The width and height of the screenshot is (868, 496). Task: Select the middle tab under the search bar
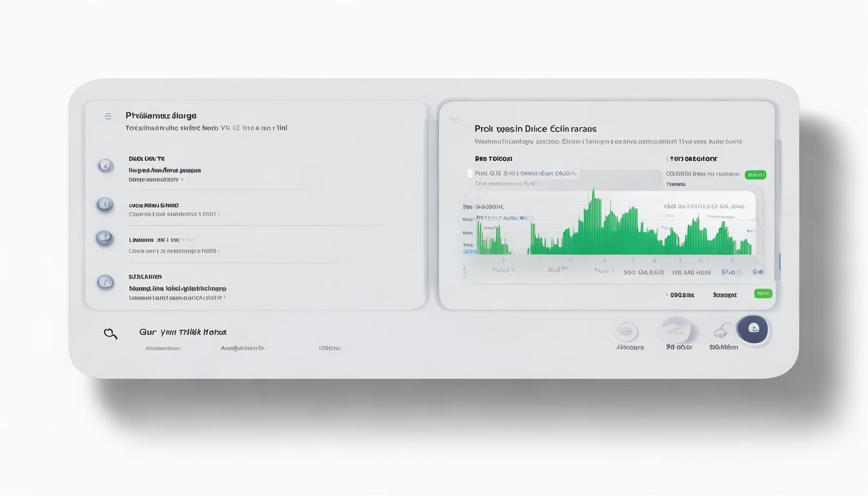tap(242, 348)
